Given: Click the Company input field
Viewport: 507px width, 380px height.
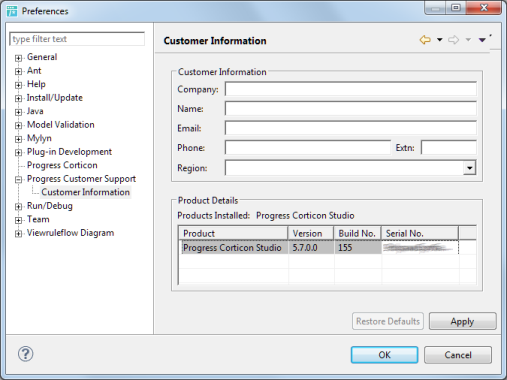Looking at the screenshot, I should 351,89.
